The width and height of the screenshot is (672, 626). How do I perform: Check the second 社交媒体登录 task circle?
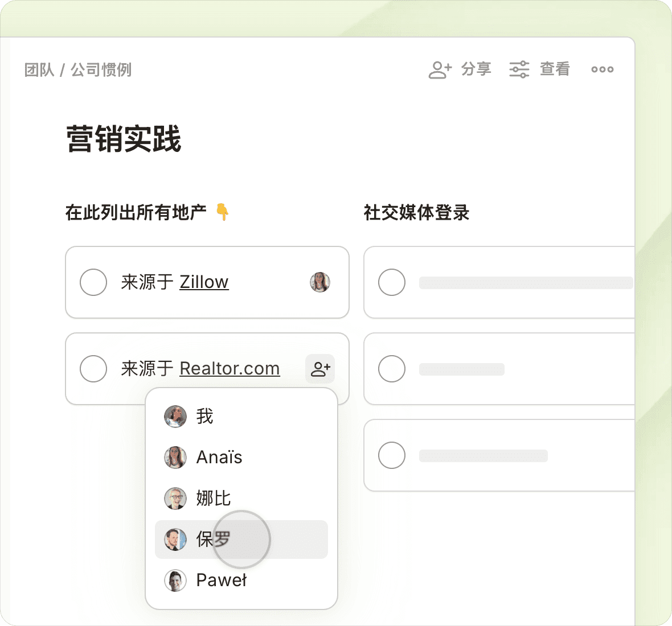[392, 369]
